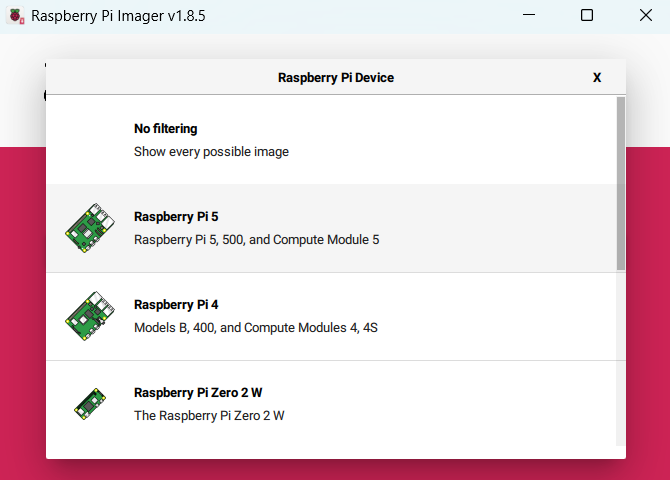Select the Raspberry Pi Zero 2 W title
The height and width of the screenshot is (480, 670).
point(198,393)
